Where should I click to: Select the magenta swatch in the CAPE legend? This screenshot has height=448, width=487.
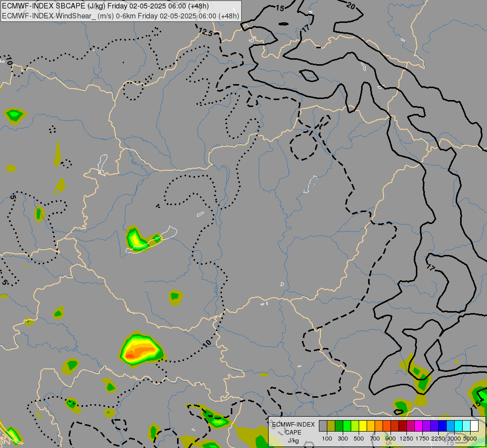click(419, 426)
